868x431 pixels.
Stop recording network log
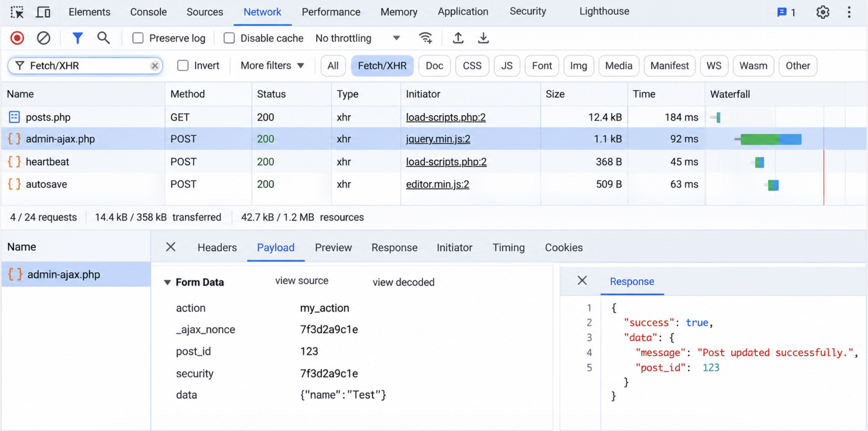(x=17, y=38)
